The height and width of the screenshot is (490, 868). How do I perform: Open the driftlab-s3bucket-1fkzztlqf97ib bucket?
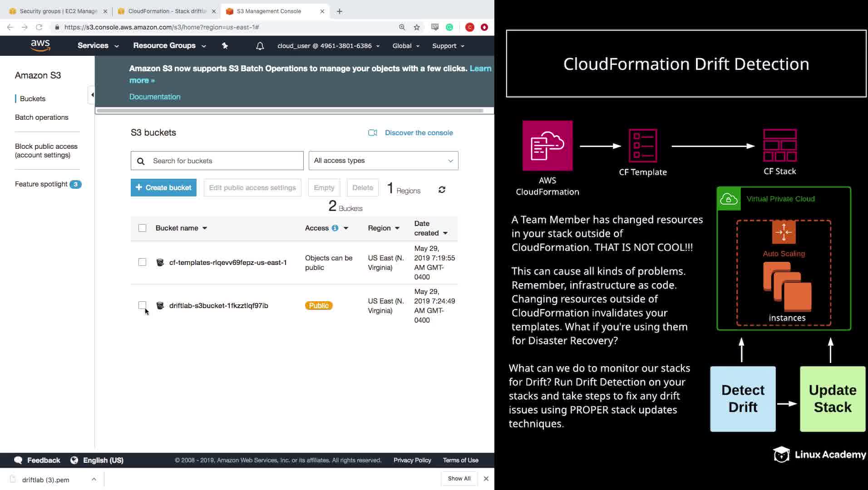[x=219, y=305]
